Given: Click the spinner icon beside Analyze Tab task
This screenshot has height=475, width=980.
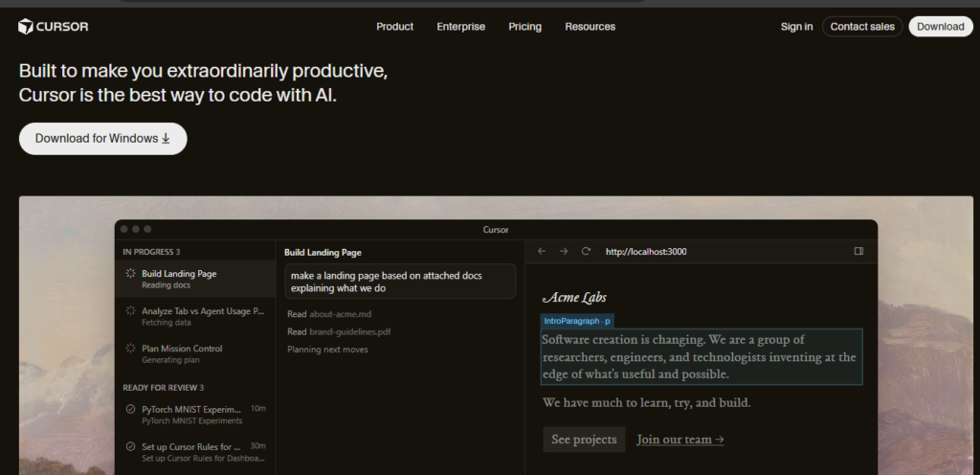Looking at the screenshot, I should click(130, 310).
